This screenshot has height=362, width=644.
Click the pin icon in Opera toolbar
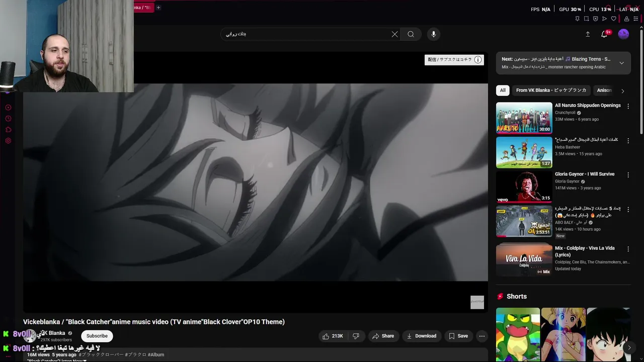click(x=577, y=19)
